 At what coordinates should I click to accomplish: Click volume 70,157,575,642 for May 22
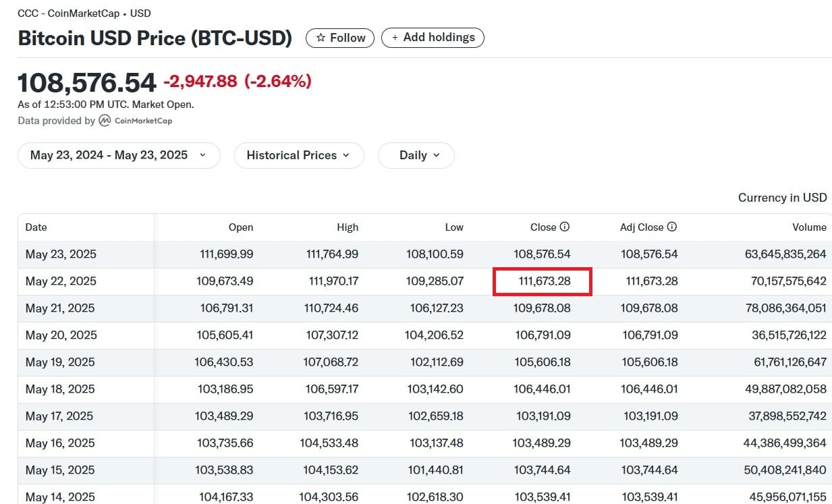(x=787, y=281)
